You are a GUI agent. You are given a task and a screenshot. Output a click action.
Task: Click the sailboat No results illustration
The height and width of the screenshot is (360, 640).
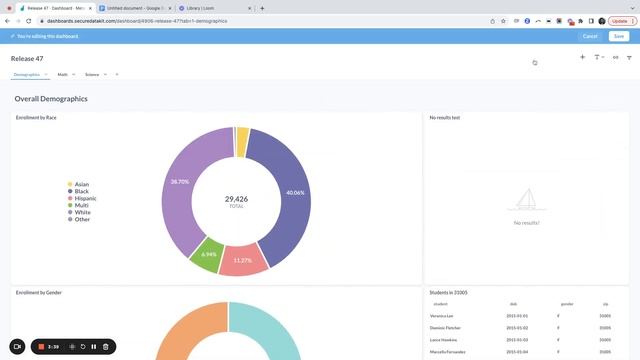527,200
